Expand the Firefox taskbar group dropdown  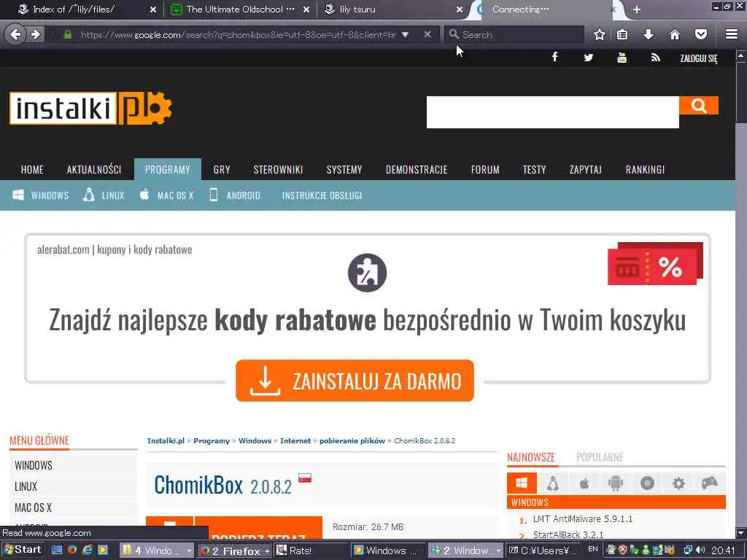pos(267,551)
